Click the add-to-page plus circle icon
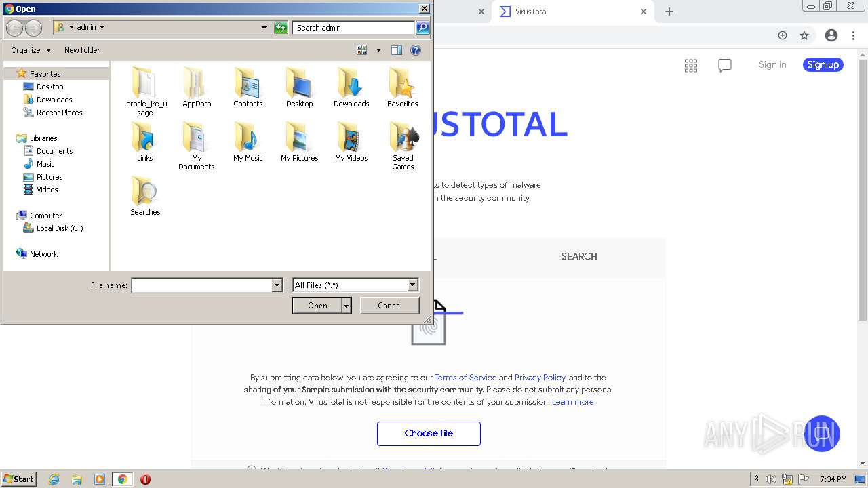Viewport: 868px width, 488px height. (x=783, y=35)
